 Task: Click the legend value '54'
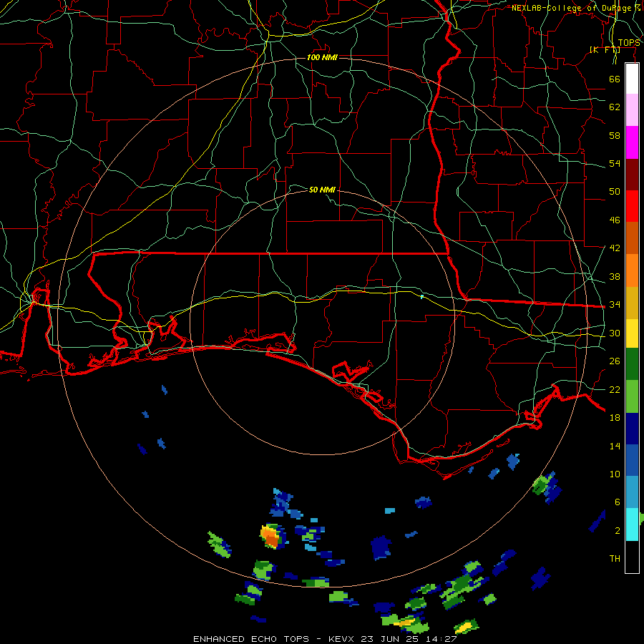pyautogui.click(x=615, y=163)
